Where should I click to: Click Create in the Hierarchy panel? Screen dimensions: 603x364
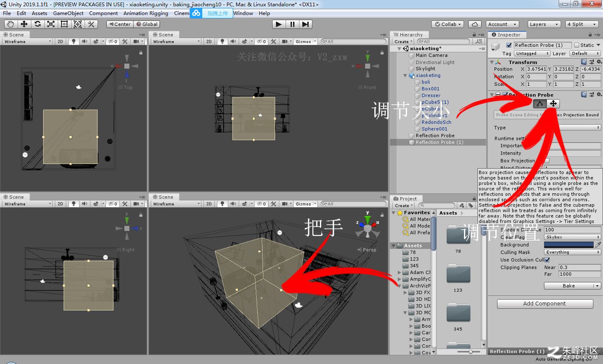click(x=403, y=41)
